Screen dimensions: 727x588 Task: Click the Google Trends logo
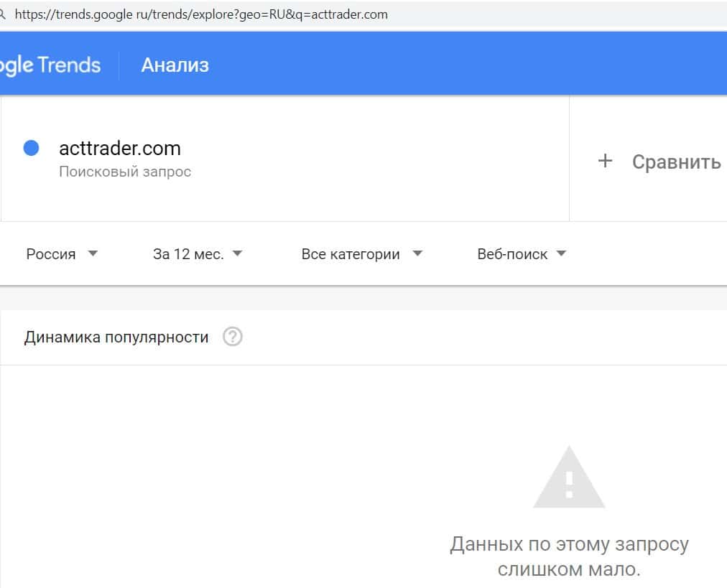coord(49,65)
